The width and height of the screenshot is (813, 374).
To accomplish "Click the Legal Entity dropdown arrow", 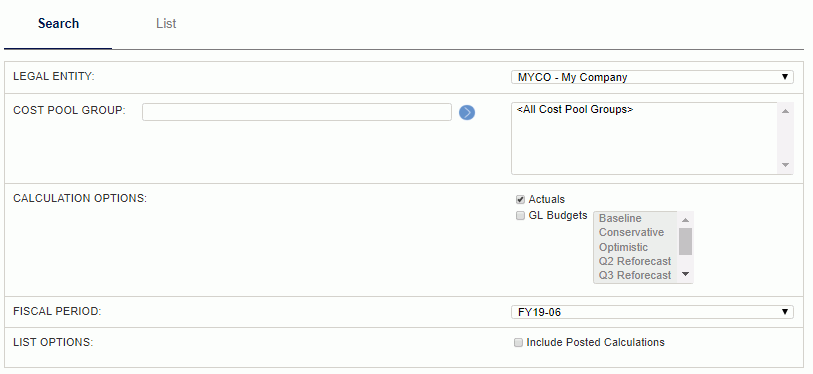I will [x=784, y=77].
